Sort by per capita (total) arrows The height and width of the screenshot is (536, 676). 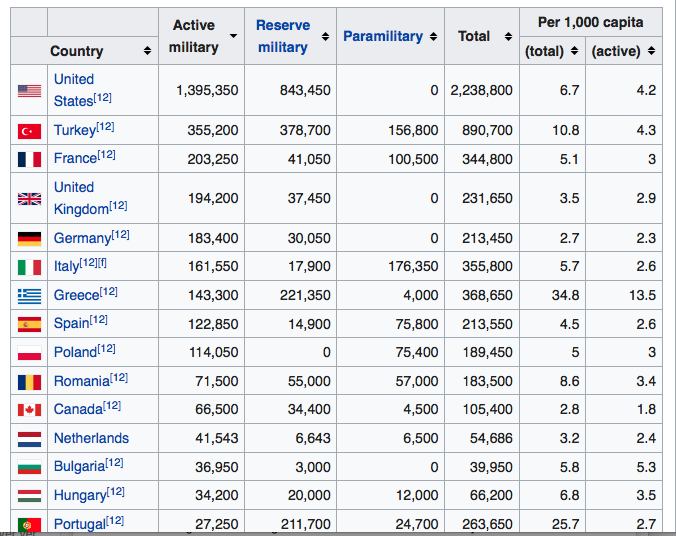tap(574, 51)
